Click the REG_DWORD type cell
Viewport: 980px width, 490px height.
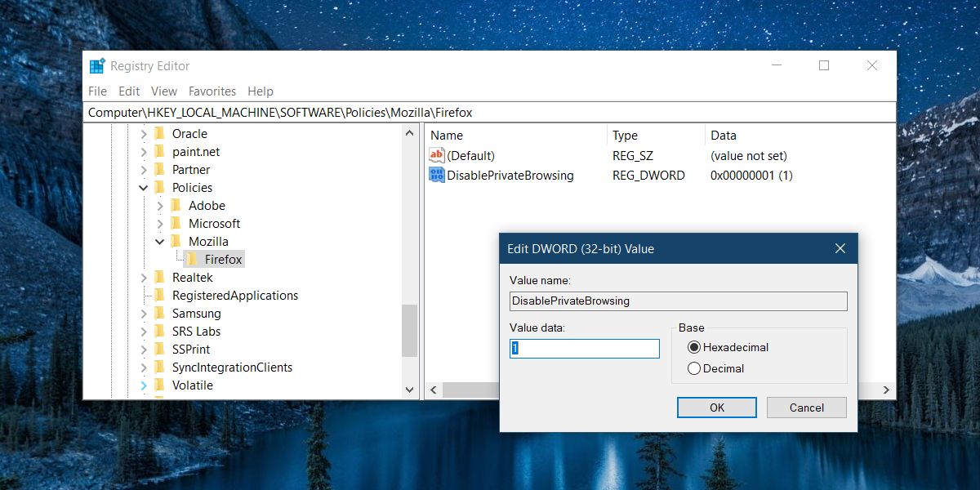648,175
